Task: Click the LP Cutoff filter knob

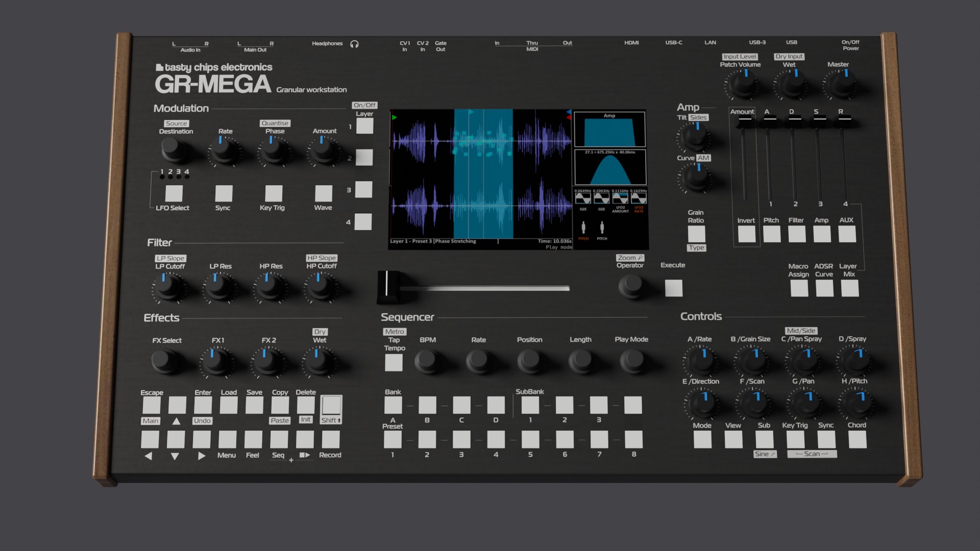Action: coord(167,287)
